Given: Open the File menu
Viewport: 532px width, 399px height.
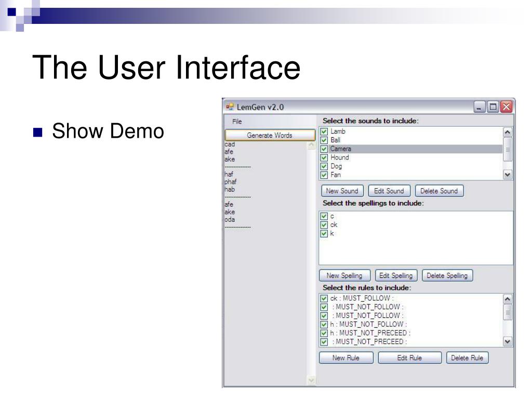Looking at the screenshot, I should click(237, 122).
